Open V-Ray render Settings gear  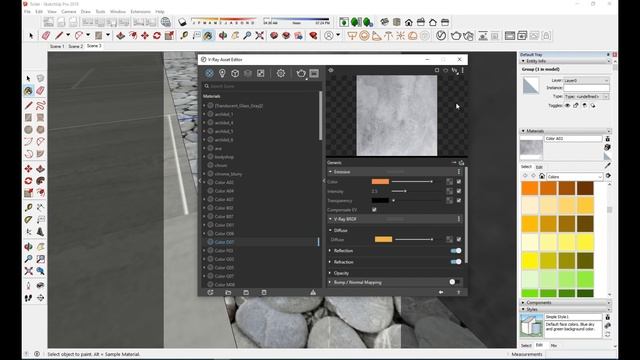pos(280,73)
